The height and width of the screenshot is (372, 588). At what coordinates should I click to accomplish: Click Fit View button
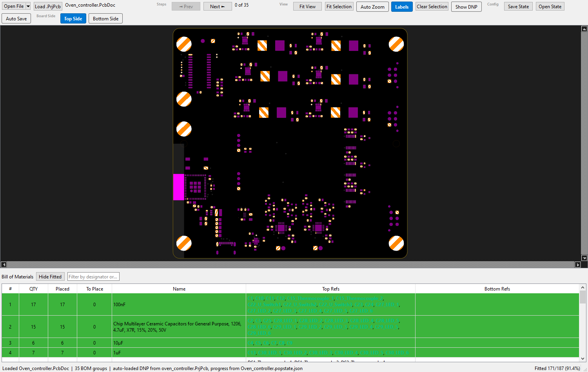click(307, 6)
